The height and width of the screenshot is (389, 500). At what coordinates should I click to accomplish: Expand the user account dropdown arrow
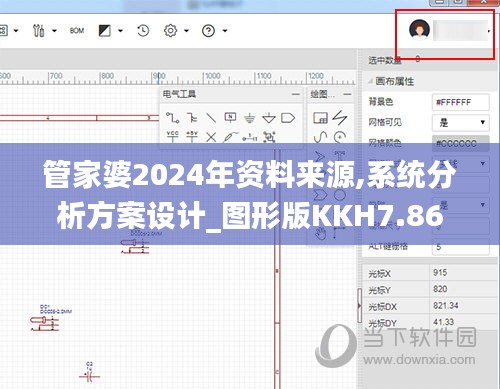tap(489, 31)
